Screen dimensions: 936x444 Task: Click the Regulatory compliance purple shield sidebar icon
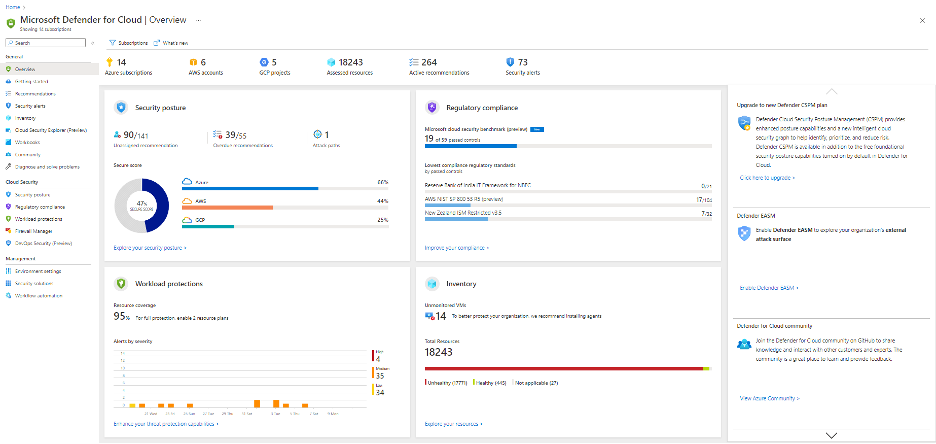pyautogui.click(x=8, y=207)
